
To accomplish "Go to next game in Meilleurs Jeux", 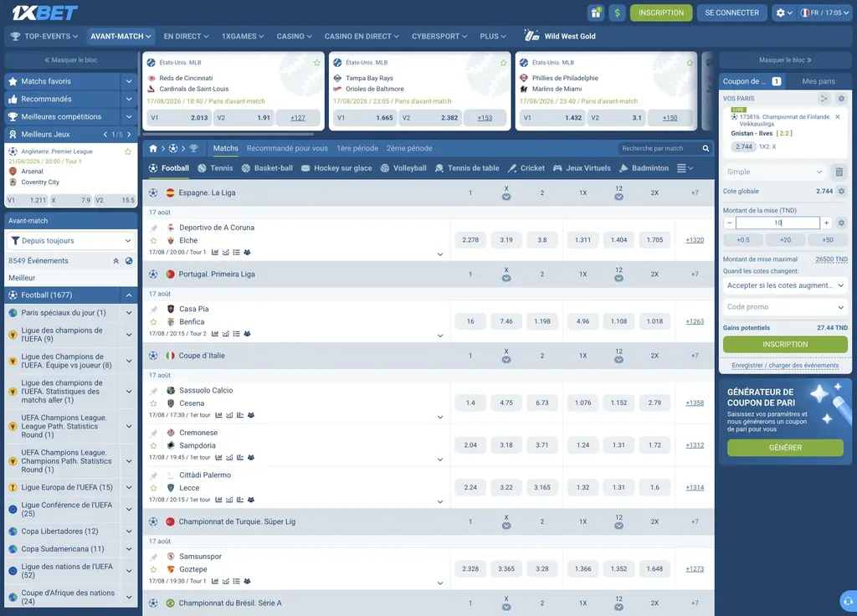I will (x=129, y=135).
